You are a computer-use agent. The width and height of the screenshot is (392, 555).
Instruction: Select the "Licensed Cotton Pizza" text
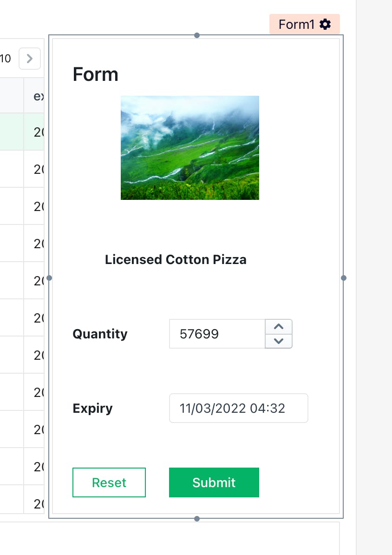pos(176,259)
